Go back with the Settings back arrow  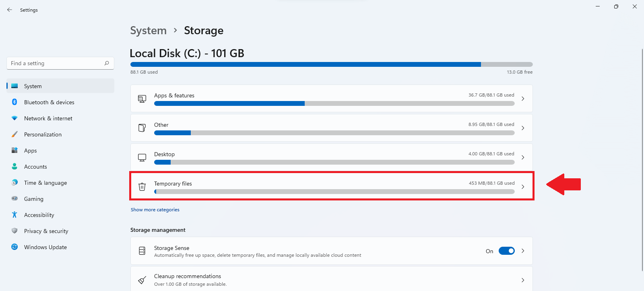click(10, 10)
